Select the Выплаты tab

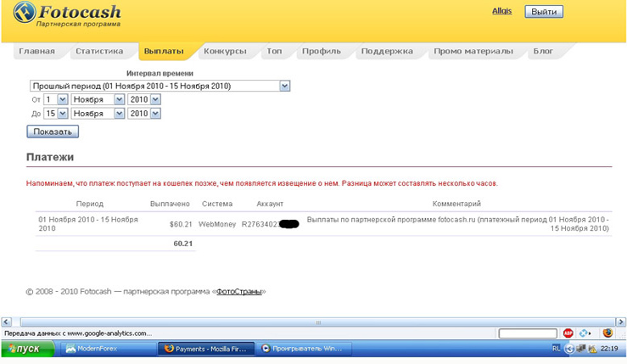tap(164, 51)
